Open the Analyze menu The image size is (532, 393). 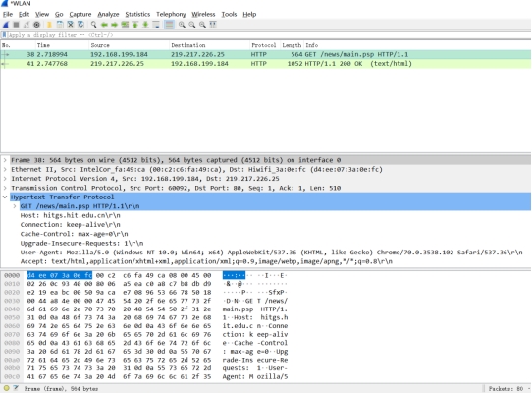click(x=108, y=14)
